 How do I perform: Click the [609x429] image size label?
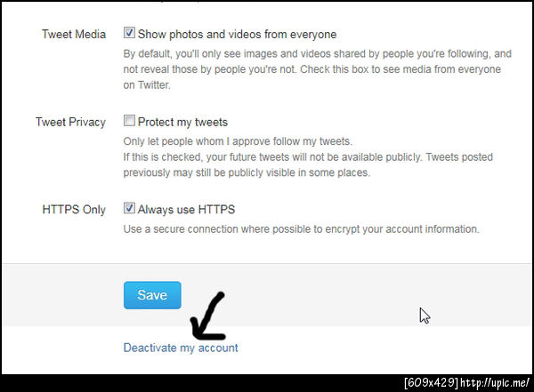[431, 383]
